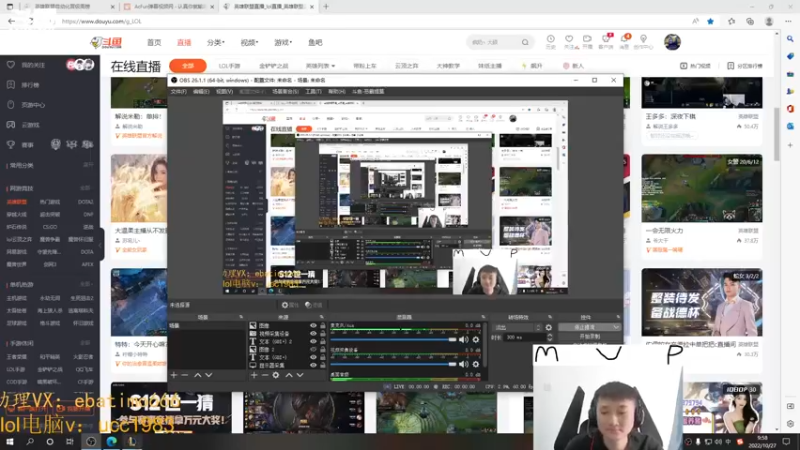
Task: Add a new source with plus button
Action: [254, 375]
